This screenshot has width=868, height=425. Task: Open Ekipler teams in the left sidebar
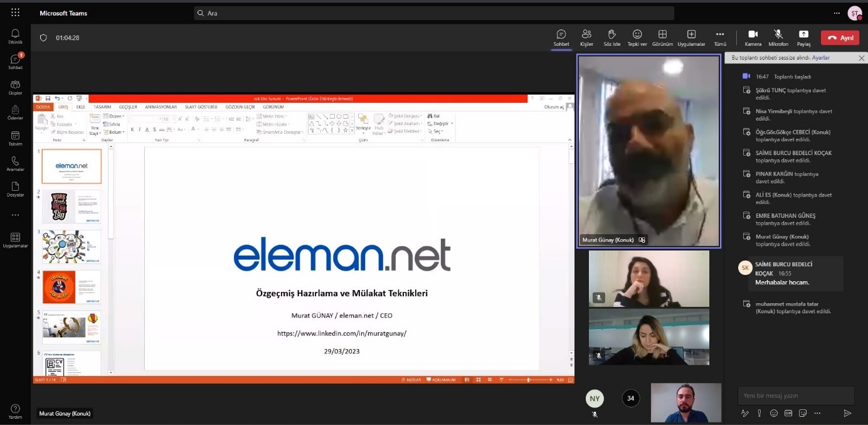15,87
